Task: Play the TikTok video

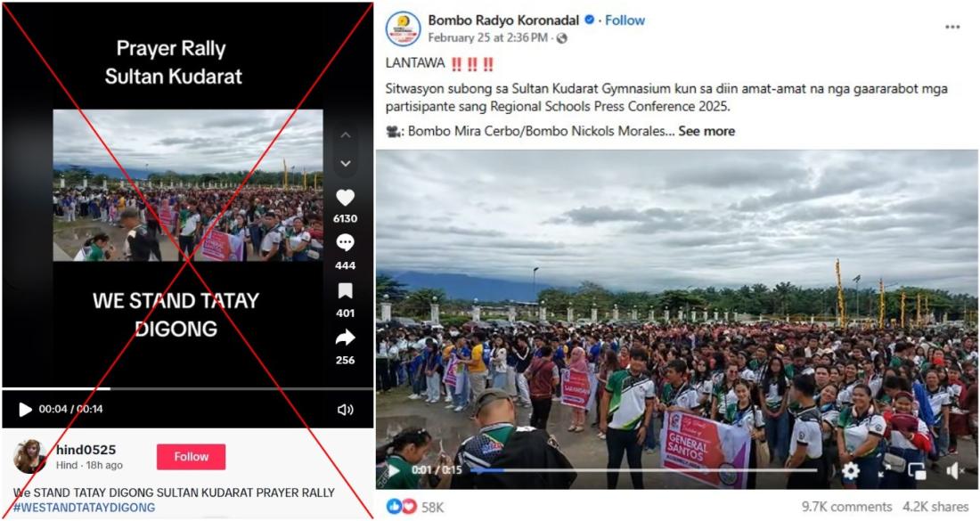Action: [x=25, y=409]
